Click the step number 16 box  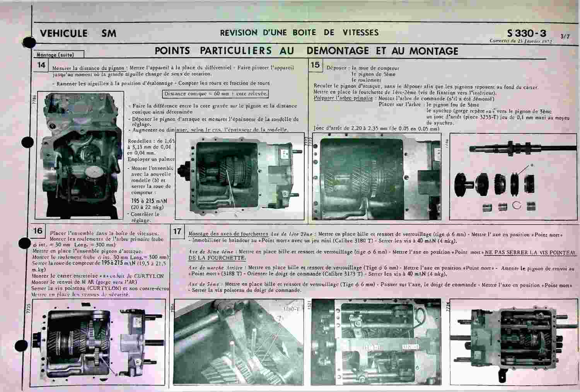pos(38,231)
